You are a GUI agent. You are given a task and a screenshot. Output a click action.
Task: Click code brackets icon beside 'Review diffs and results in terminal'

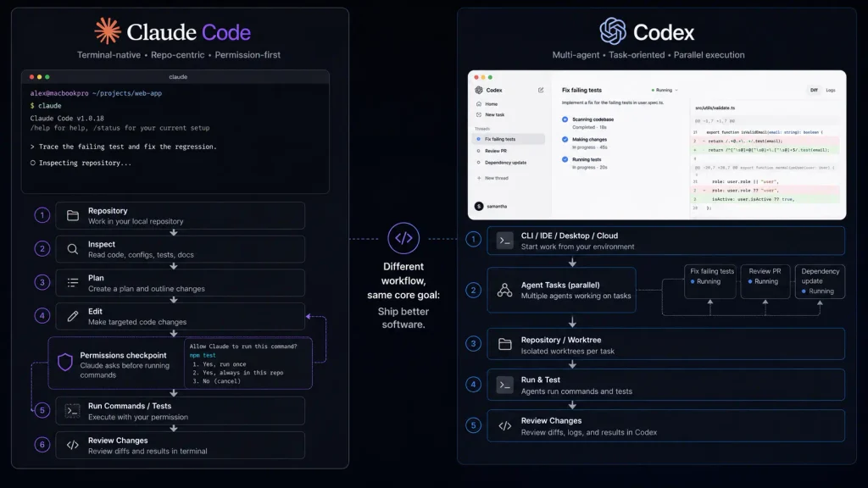(73, 445)
